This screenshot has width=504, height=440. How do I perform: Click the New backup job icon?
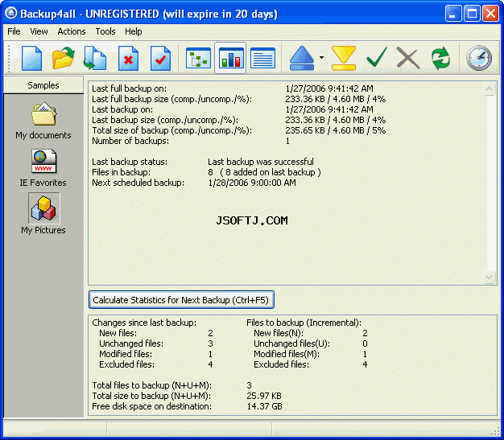click(x=31, y=58)
